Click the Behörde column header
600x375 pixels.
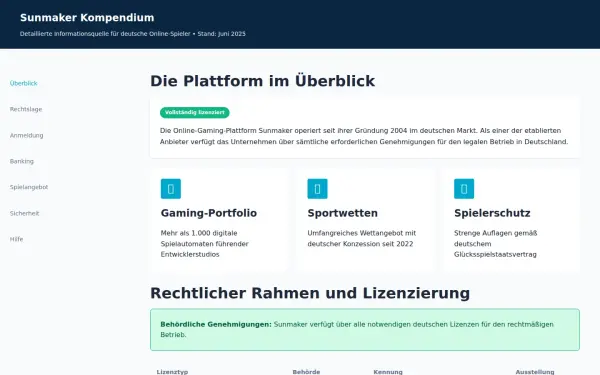point(306,372)
